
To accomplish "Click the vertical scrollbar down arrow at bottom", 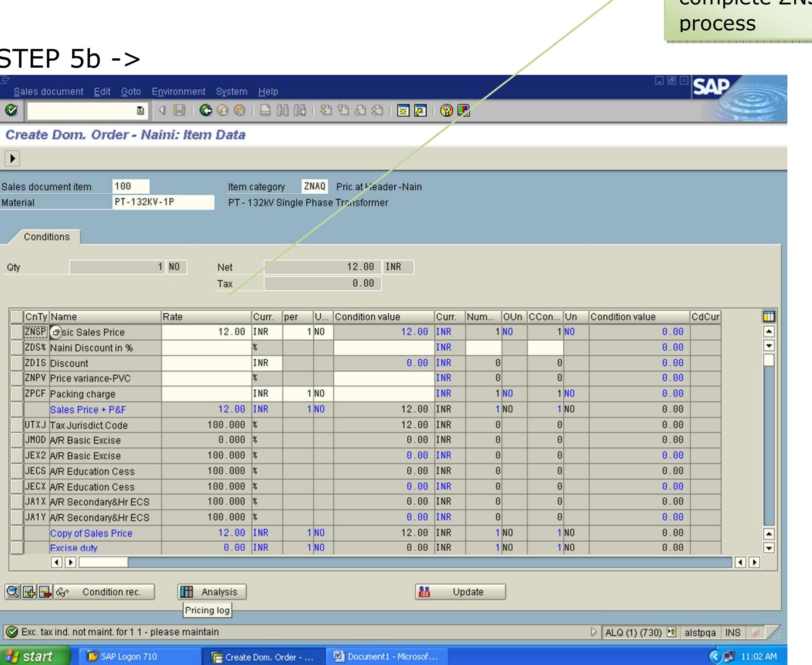I will [x=769, y=548].
